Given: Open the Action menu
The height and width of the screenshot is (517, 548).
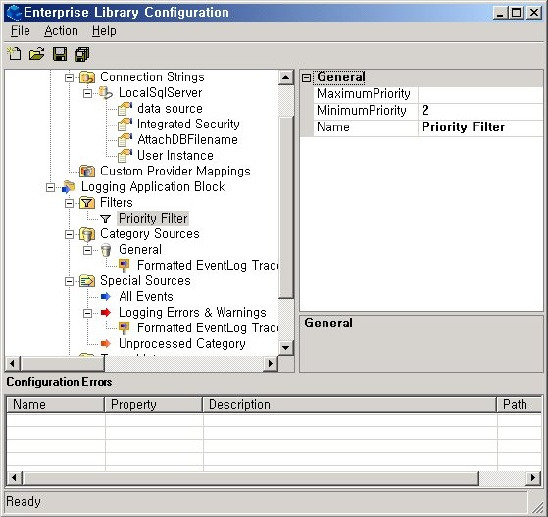Looking at the screenshot, I should [x=61, y=31].
